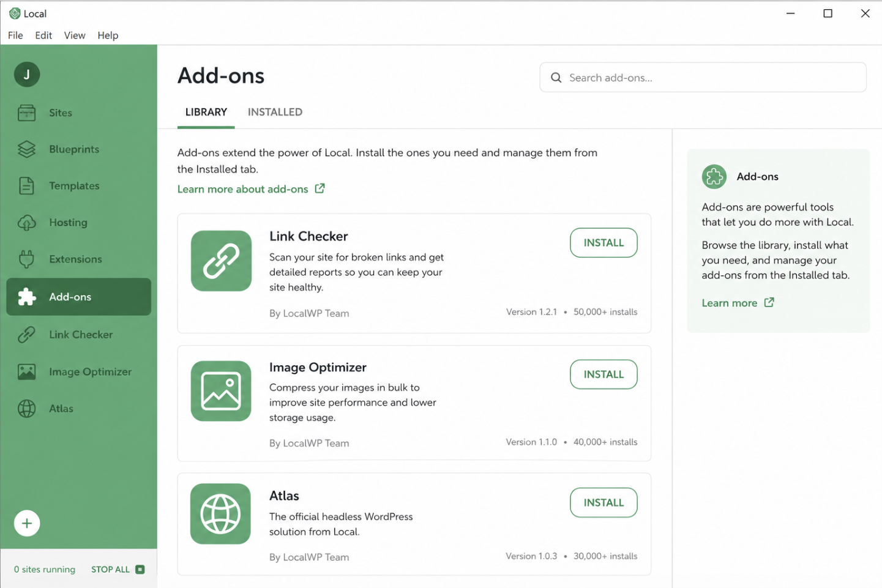The image size is (882, 588).
Task: Open the View menu
Action: click(x=75, y=35)
